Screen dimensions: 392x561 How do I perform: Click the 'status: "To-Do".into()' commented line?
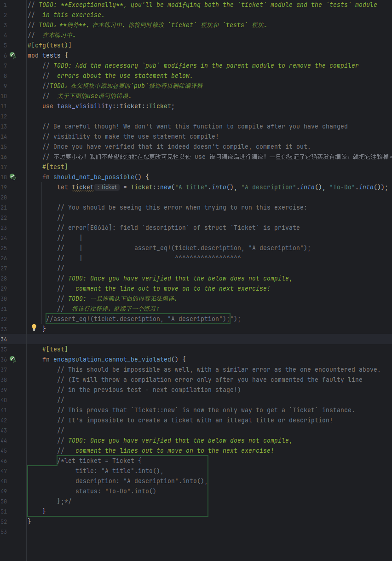116,491
